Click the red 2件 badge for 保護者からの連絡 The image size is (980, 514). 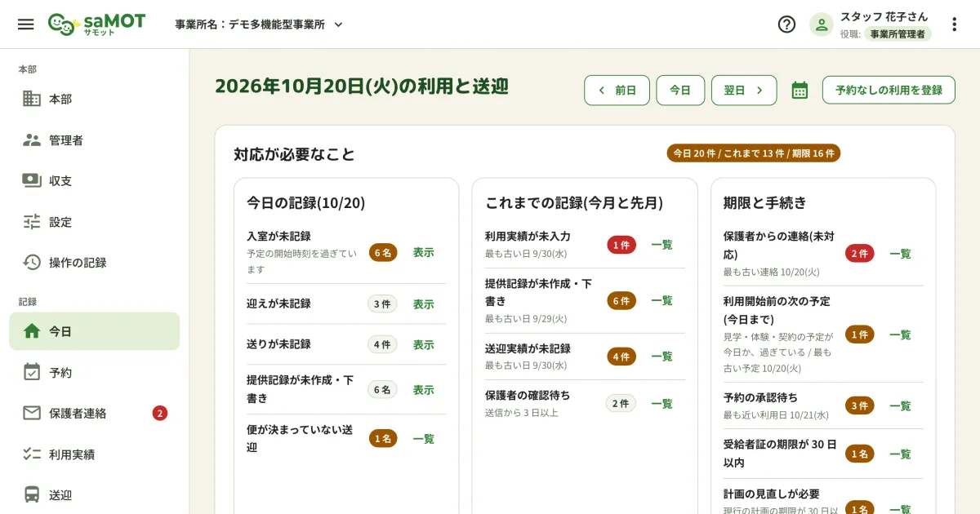coord(860,253)
